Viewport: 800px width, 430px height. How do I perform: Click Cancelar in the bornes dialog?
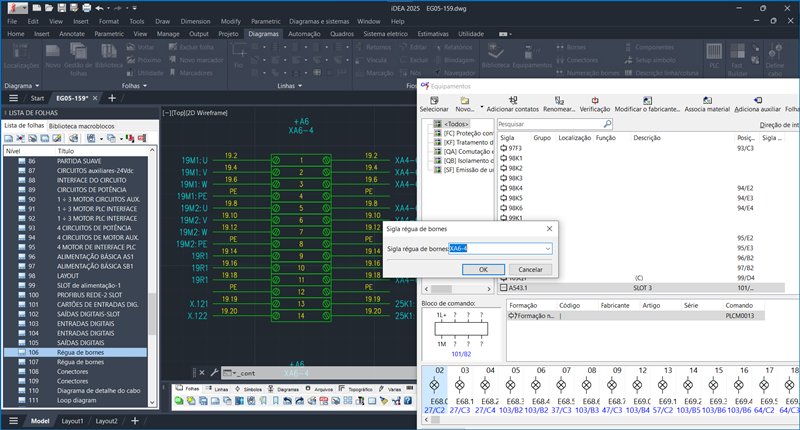pos(530,269)
